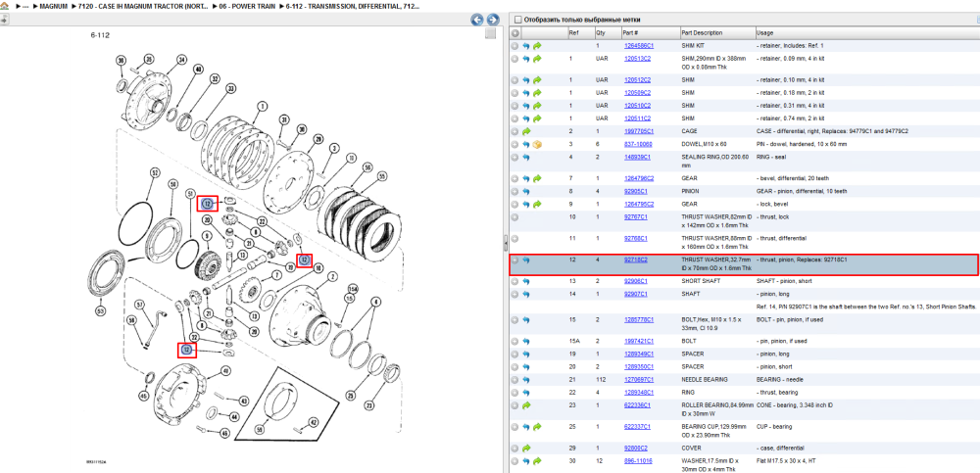Select callout 34 on the diagram
This screenshot has height=473, width=980.
(x=181, y=60)
